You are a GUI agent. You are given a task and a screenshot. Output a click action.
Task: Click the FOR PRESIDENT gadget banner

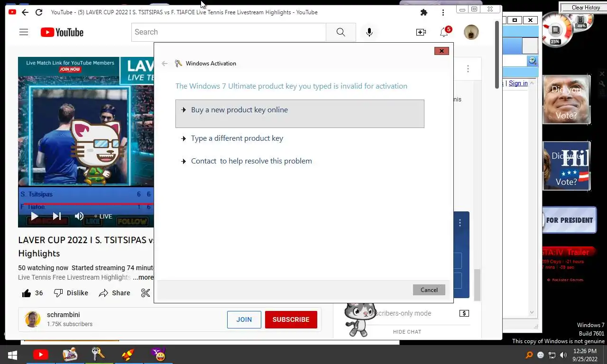click(569, 220)
